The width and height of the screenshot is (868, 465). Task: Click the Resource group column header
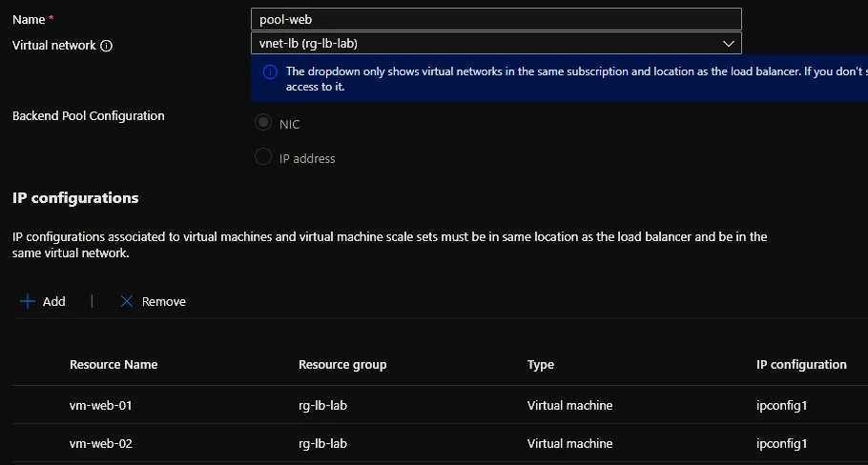tap(342, 364)
